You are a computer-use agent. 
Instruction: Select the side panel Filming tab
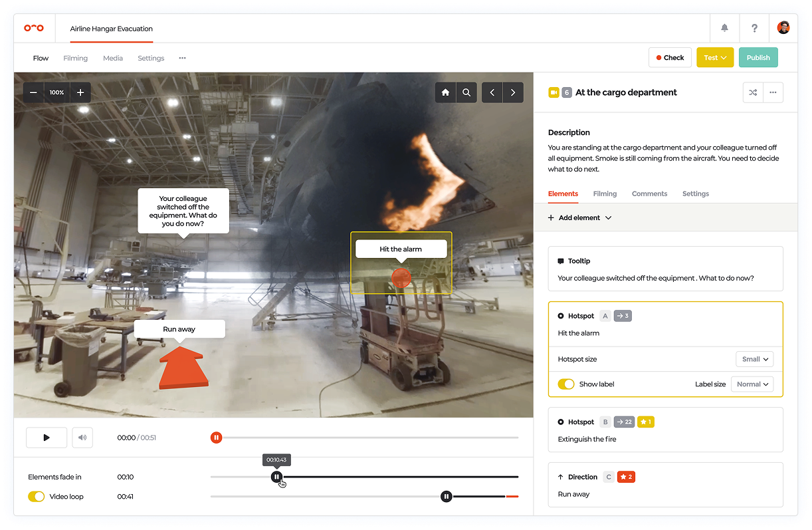click(x=605, y=194)
